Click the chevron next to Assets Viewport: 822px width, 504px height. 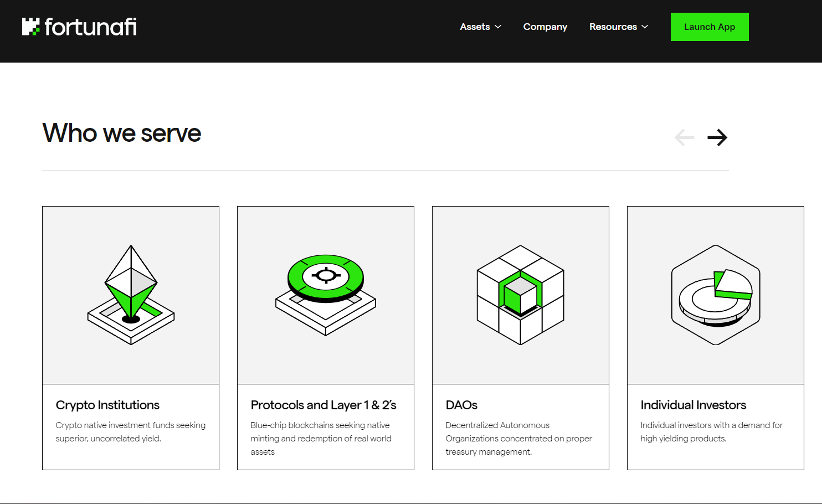[498, 27]
